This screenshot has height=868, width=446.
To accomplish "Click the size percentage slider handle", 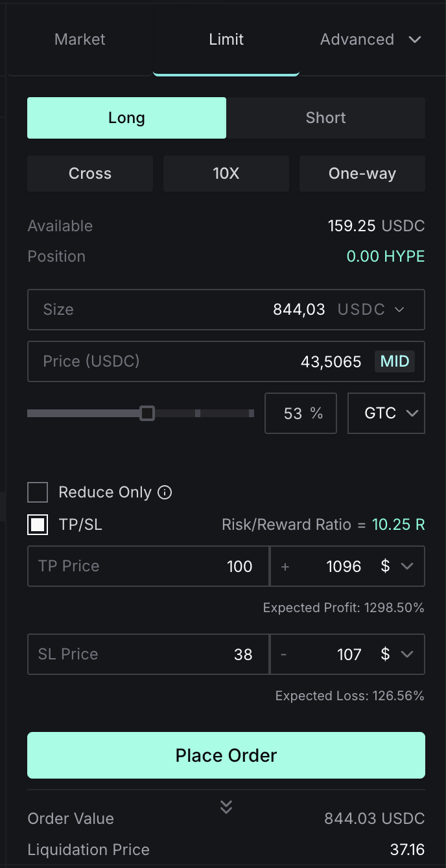I will click(147, 413).
